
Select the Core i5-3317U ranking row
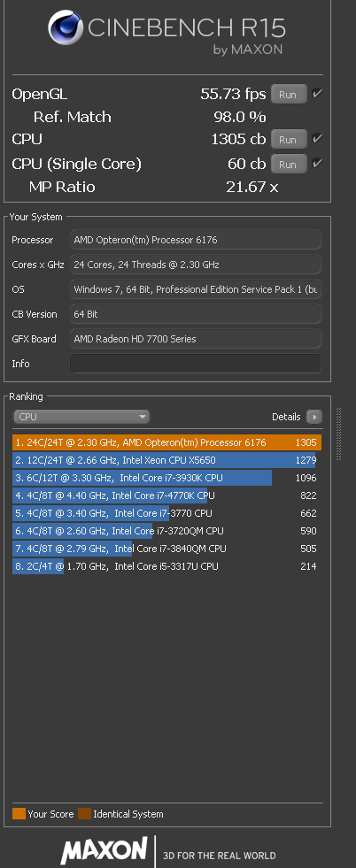pos(166,566)
